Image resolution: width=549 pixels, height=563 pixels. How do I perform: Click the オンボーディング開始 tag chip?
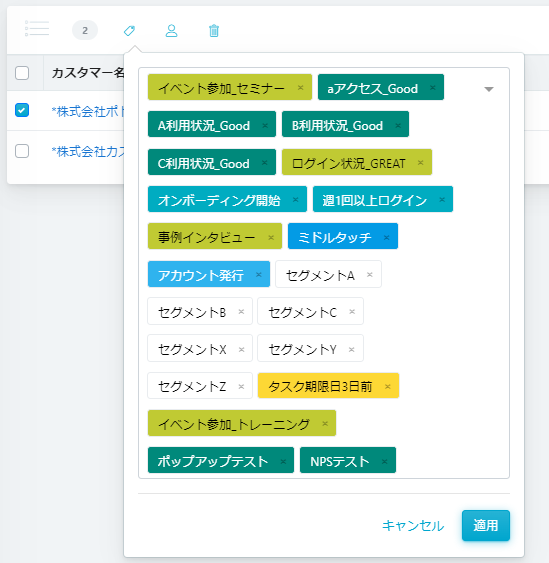(x=227, y=199)
